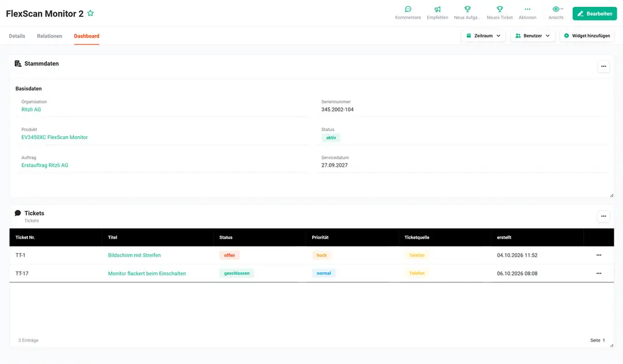Expand the Ansicht view dropdown

pyautogui.click(x=558, y=9)
